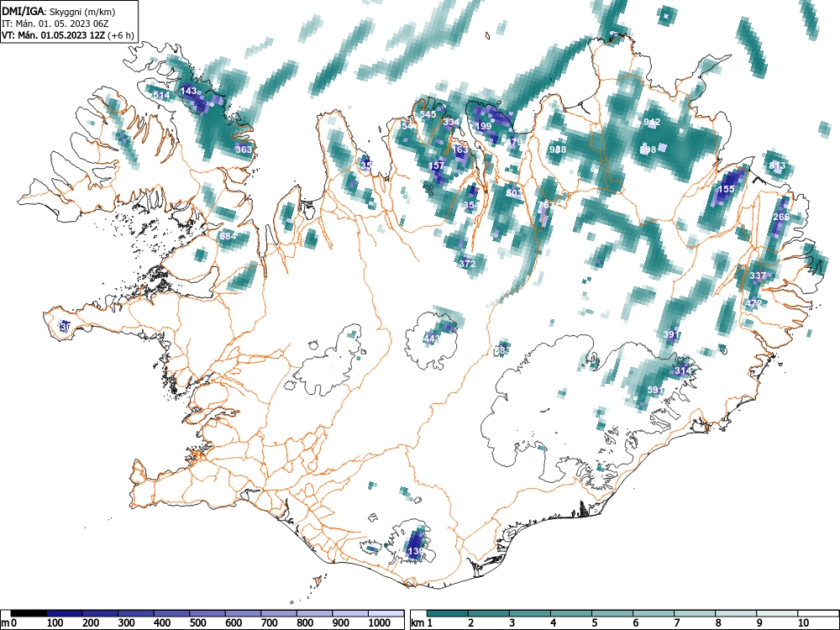Click visibility value 514 in the Westfjords
The width and height of the screenshot is (840, 630).
(161, 96)
